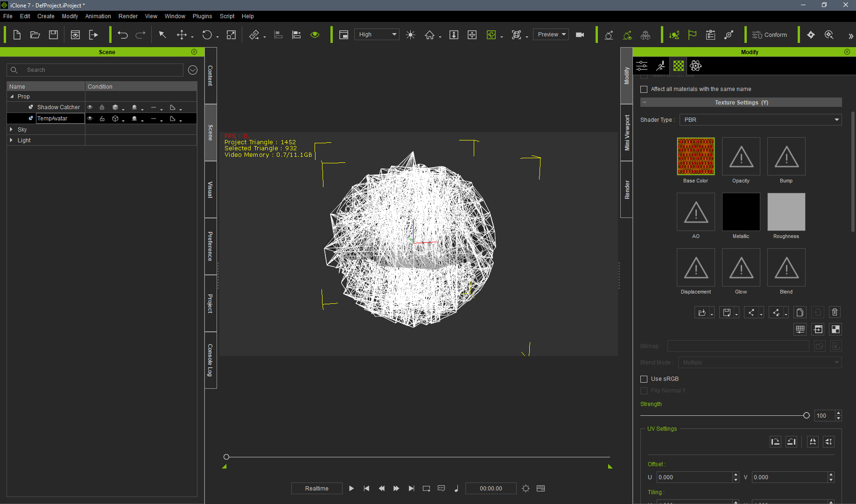Create a new project with toolbar icon
This screenshot has width=856, height=504.
[x=17, y=35]
